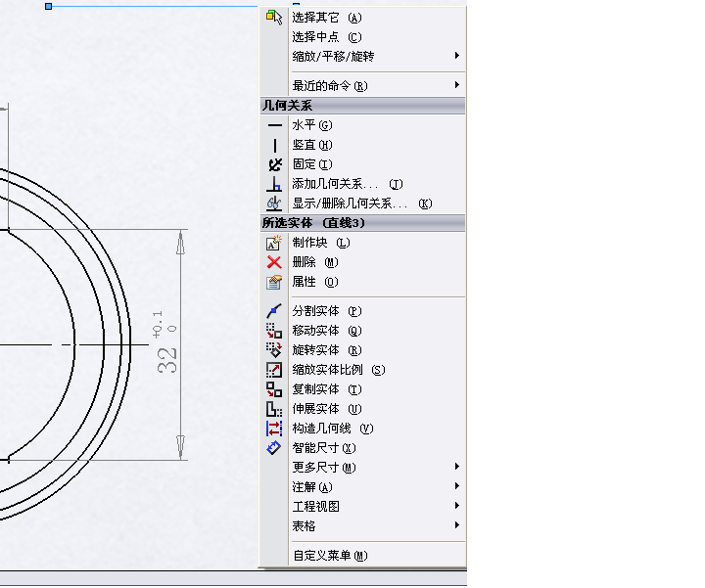Viewport: 705px width, 588px height.
Task: Select 移动实体 (Q)
Action: coord(363,331)
